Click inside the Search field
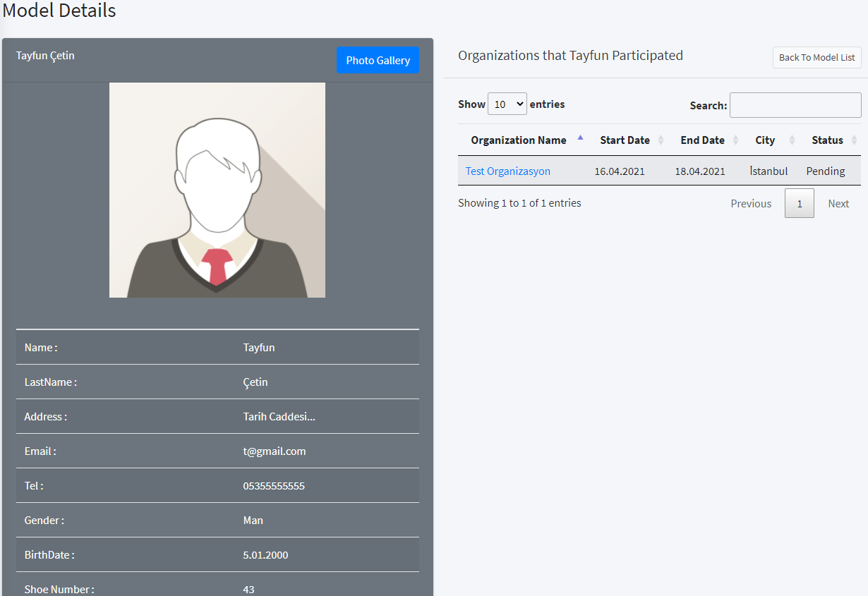The height and width of the screenshot is (596, 868). [x=795, y=105]
